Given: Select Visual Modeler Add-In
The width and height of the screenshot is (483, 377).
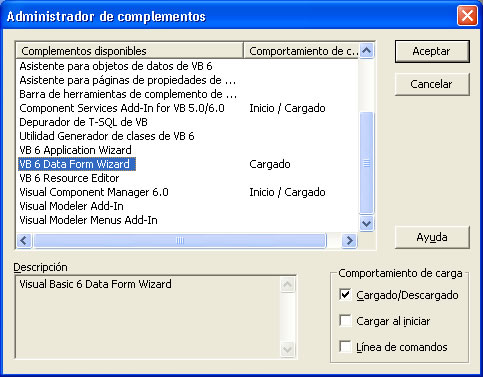Looking at the screenshot, I should [71, 206].
